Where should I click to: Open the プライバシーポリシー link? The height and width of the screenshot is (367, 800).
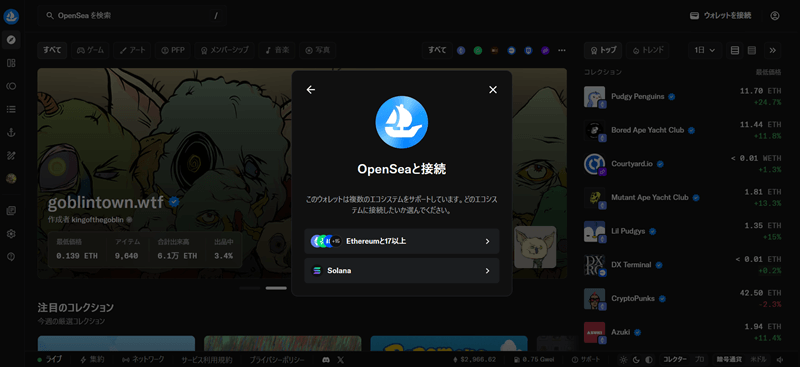tap(277, 359)
